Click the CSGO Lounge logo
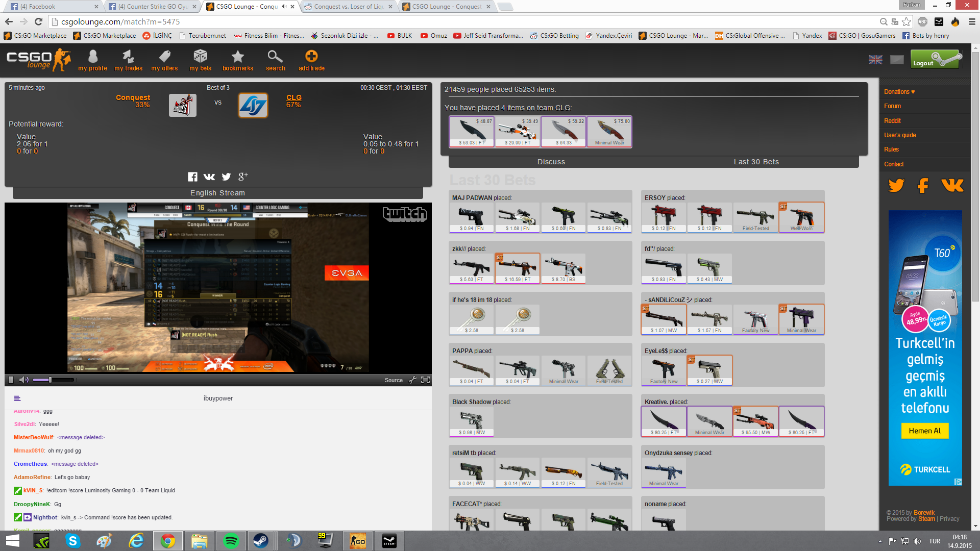Image resolution: width=980 pixels, height=551 pixels. 38,60
